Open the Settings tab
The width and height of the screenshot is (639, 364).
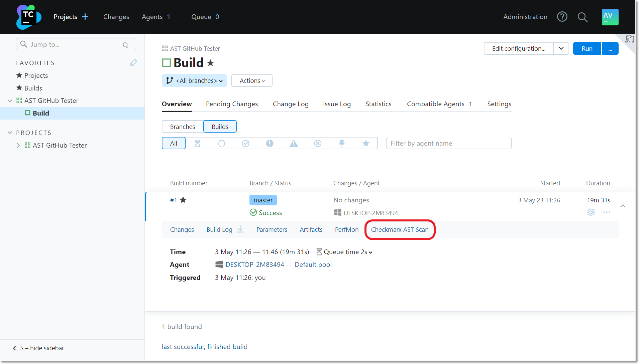(x=499, y=104)
